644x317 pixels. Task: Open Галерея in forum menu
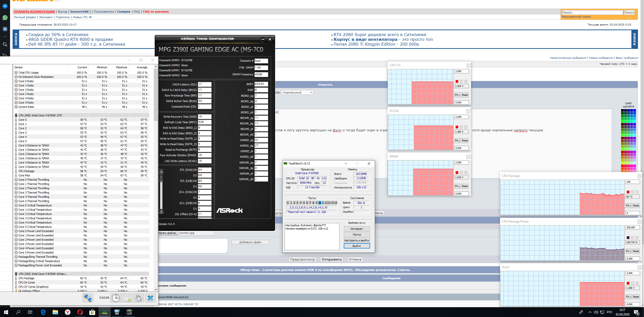tap(124, 12)
